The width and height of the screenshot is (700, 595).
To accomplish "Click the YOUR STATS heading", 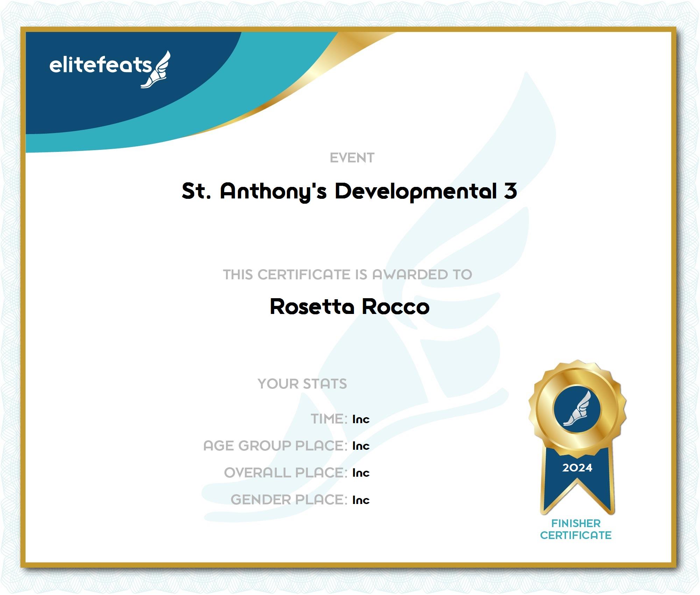I will 302,384.
